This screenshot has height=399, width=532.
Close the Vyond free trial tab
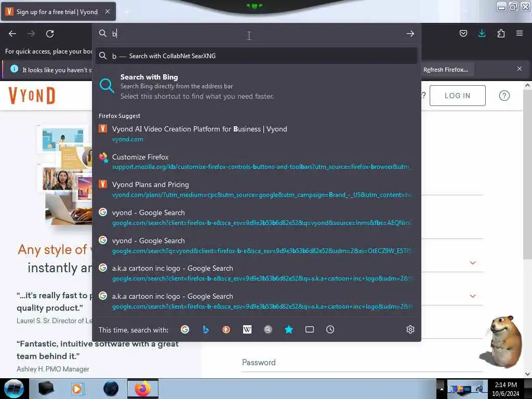coord(108,11)
